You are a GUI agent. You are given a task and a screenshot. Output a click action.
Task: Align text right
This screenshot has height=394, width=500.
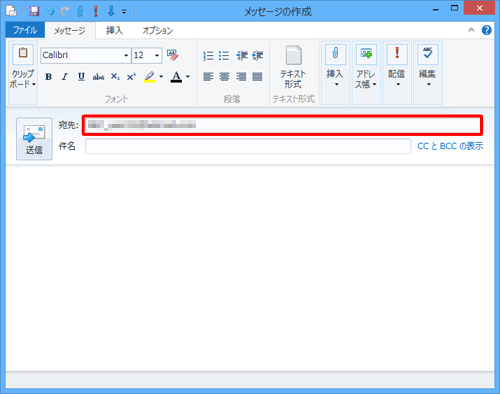click(241, 77)
